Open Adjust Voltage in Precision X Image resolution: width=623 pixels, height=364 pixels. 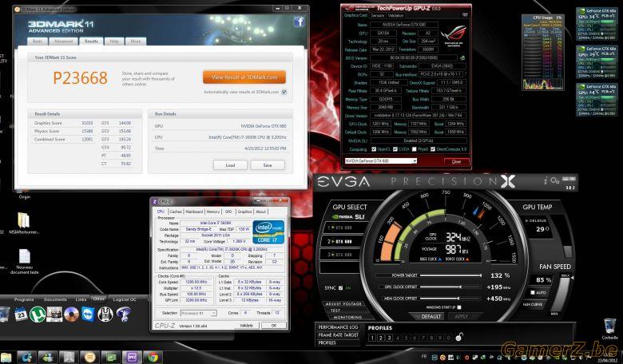(343, 303)
